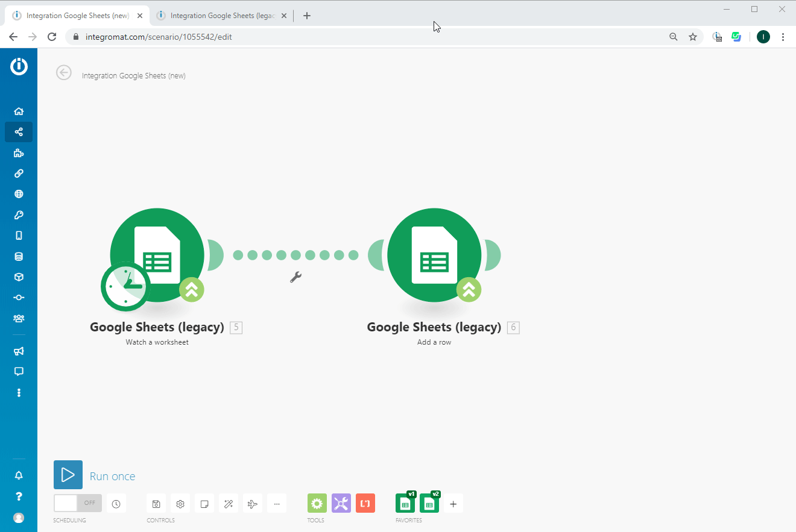Open Data stores database icon in sidebar

click(x=19, y=257)
